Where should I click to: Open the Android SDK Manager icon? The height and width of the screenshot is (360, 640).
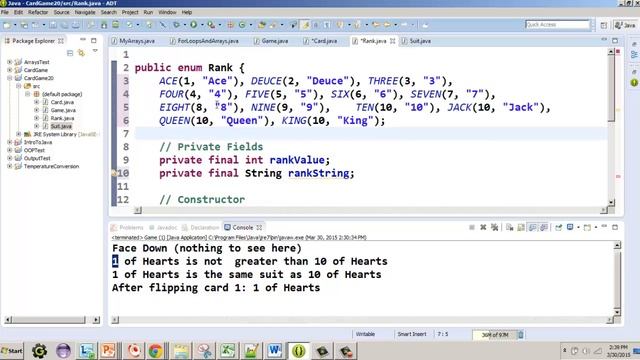click(x=104, y=25)
